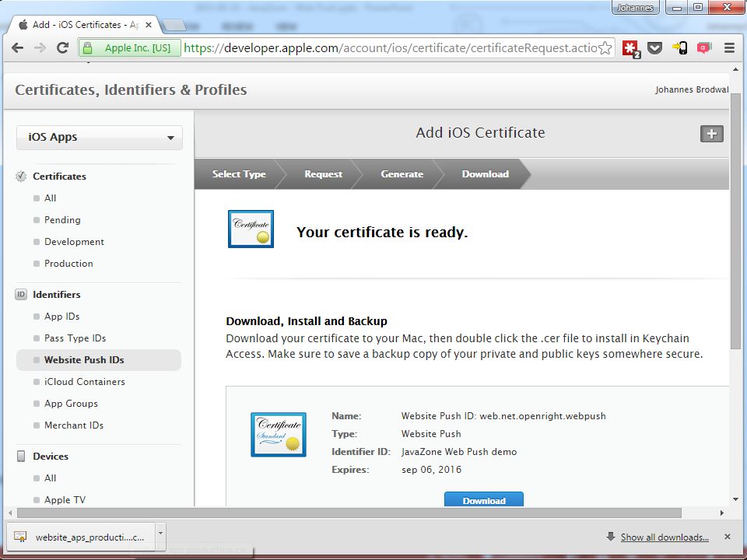This screenshot has width=747, height=560.
Task: Go to the Request step
Action: 323,173
